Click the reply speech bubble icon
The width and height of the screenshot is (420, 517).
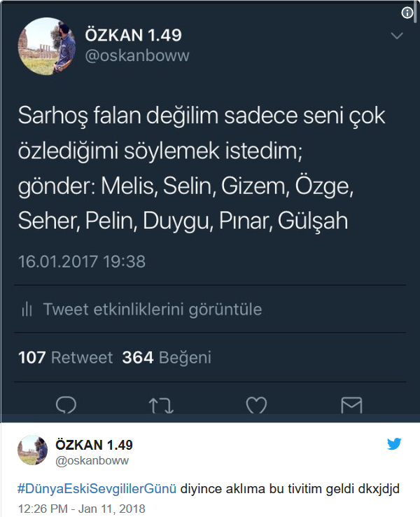pyautogui.click(x=66, y=405)
